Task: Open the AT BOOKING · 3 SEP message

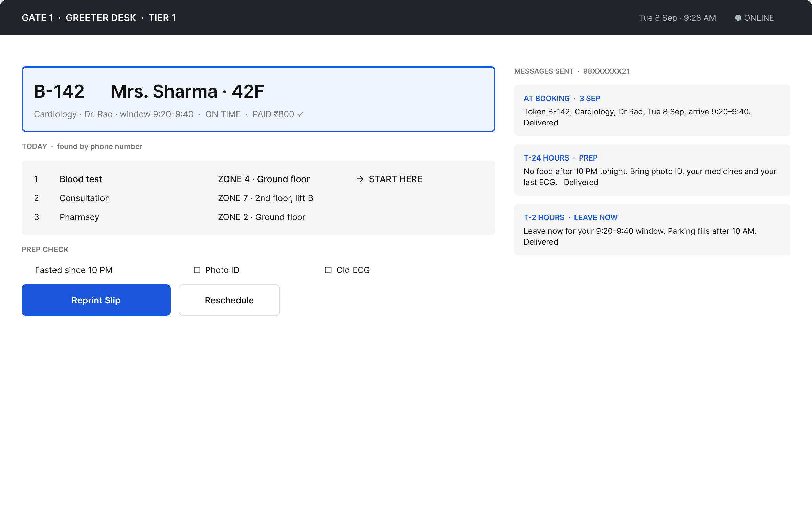Action: coord(652,110)
